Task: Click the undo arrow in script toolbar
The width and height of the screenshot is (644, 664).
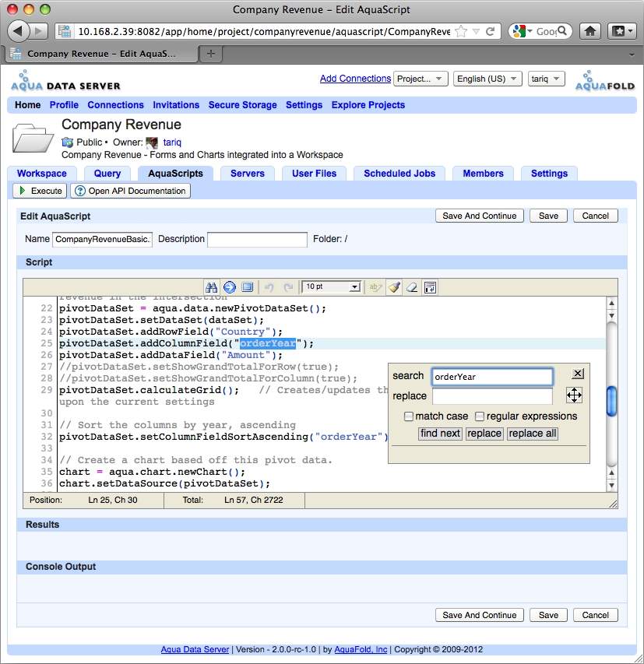Action: coord(269,287)
